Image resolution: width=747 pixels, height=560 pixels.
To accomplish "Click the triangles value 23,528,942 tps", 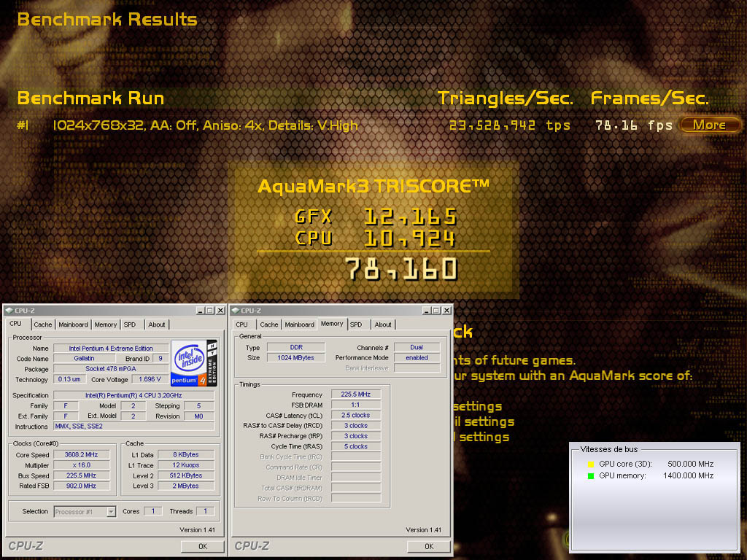I will (510, 125).
